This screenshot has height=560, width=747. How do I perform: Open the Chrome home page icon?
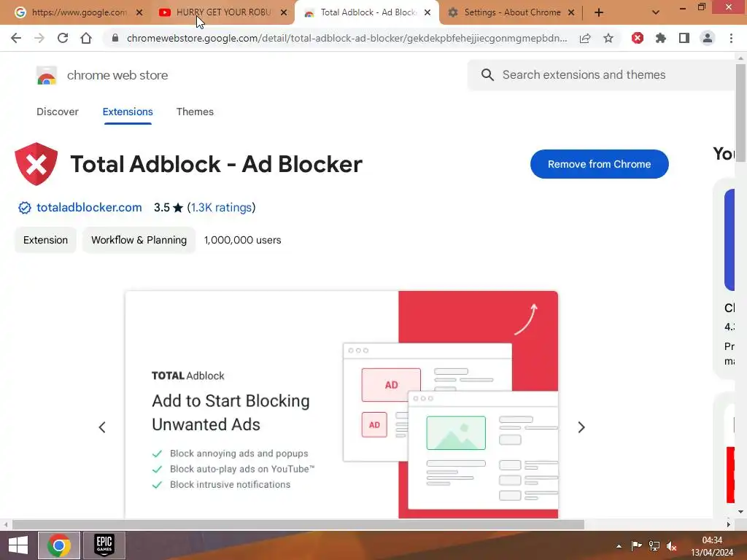point(86,38)
